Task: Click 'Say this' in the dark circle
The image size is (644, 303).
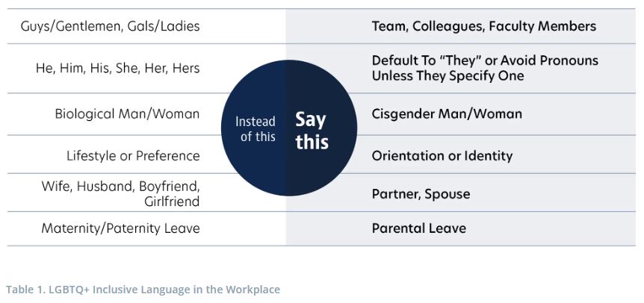Action: 312,131
